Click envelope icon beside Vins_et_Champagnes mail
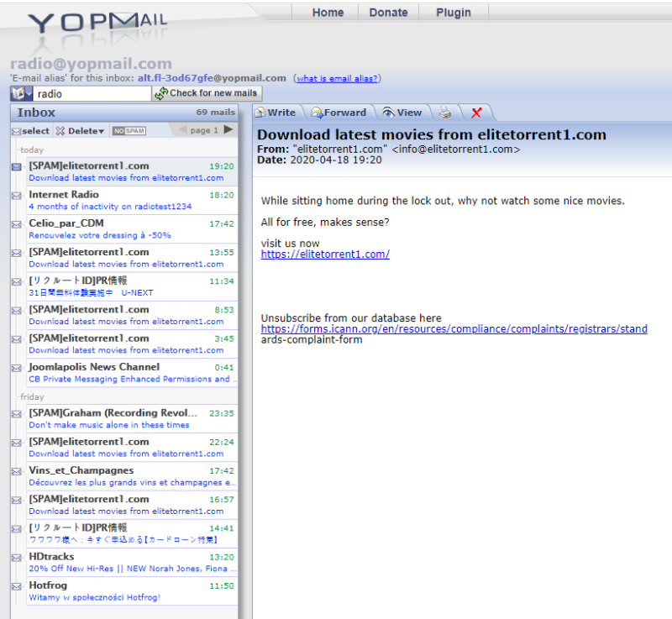The width and height of the screenshot is (672, 619). click(17, 471)
